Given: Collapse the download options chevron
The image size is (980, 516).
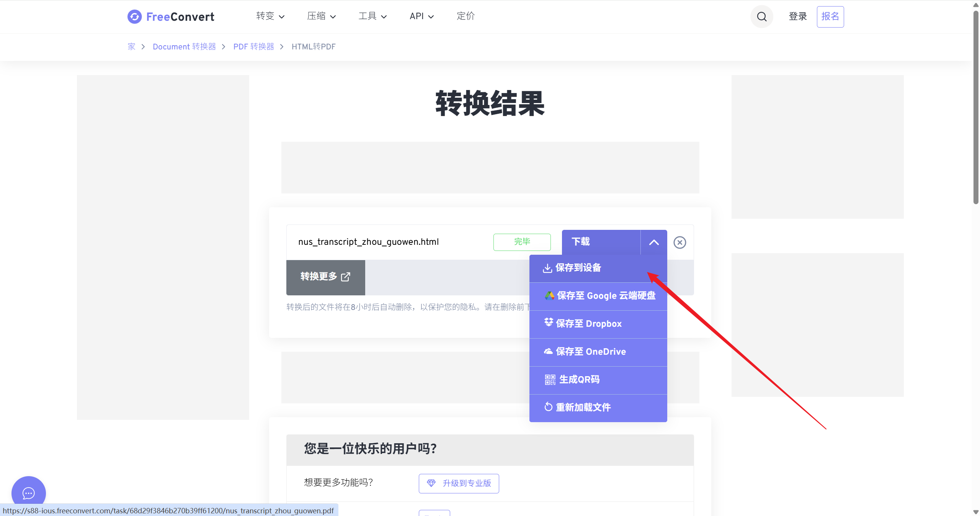Looking at the screenshot, I should pos(654,242).
